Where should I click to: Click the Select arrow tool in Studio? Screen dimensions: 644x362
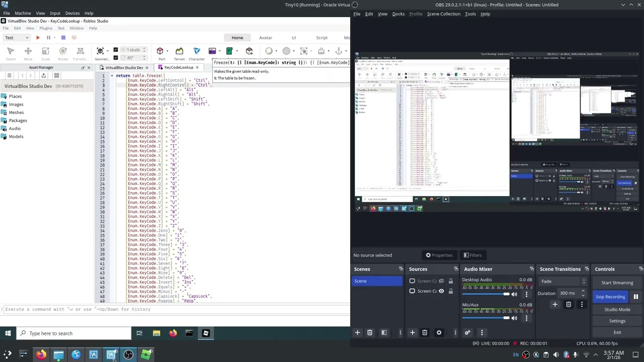click(x=11, y=53)
